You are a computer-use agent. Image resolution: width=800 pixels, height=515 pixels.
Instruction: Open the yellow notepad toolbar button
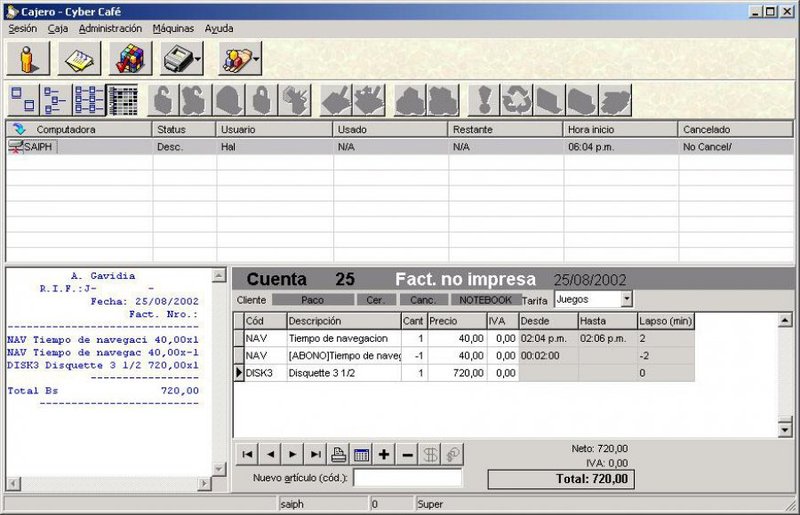pos(79,58)
